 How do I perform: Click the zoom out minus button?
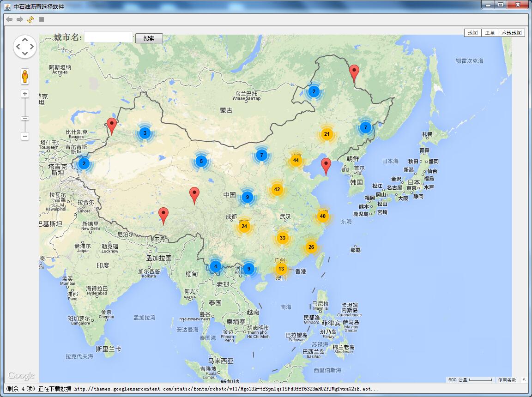click(25, 136)
